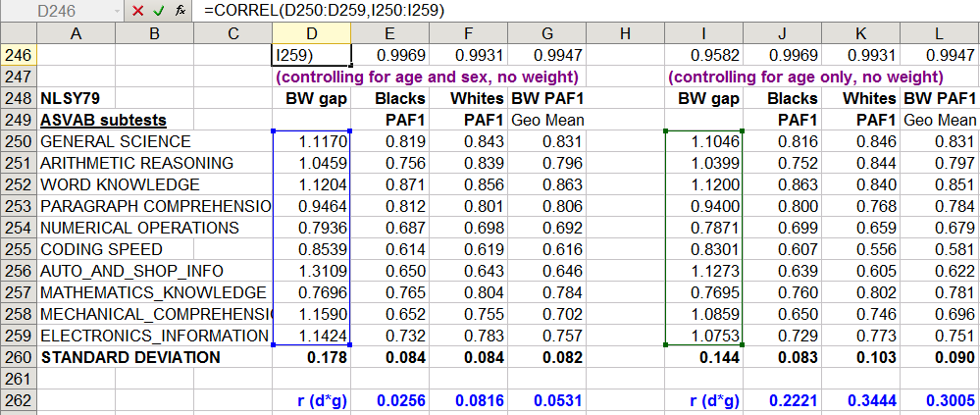Select ELECTRONICS_INFORMATION row label
The width and height of the screenshot is (980, 415).
(x=154, y=336)
